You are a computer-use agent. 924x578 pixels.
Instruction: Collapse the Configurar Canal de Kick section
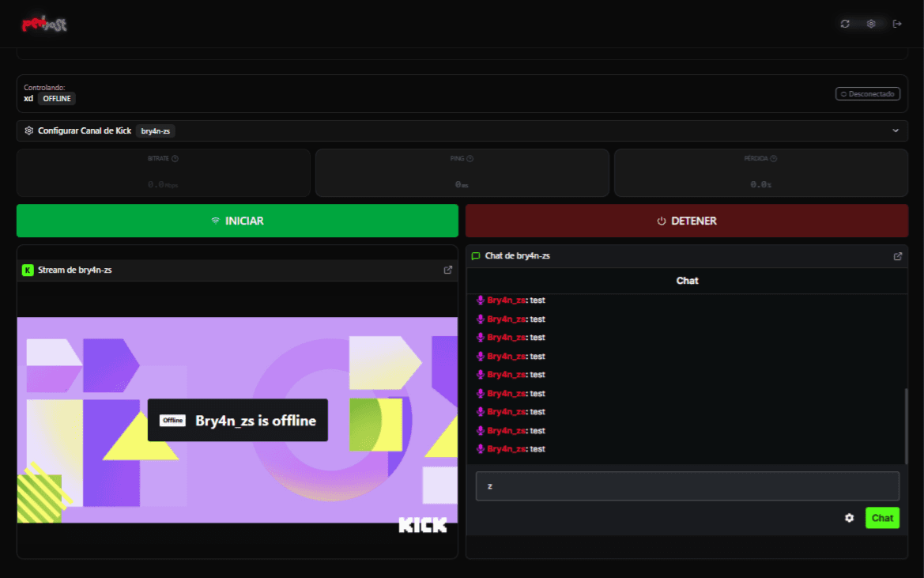click(895, 131)
